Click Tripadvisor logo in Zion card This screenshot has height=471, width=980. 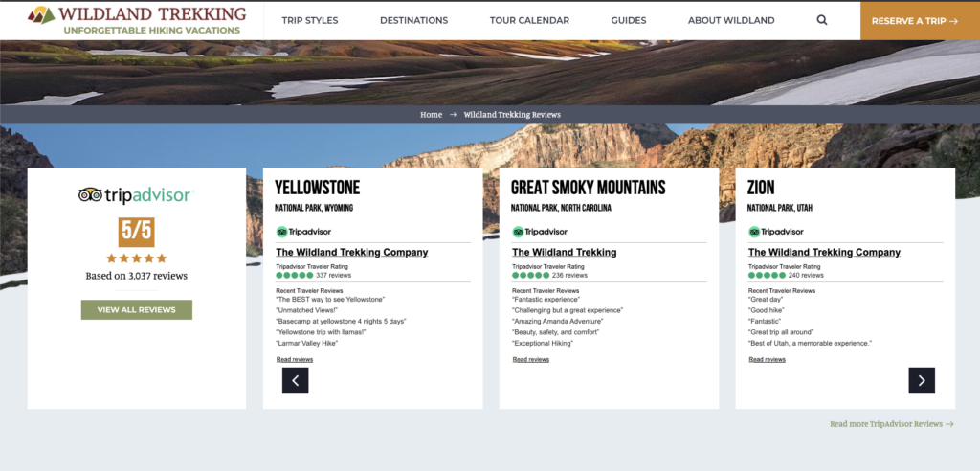click(x=776, y=232)
